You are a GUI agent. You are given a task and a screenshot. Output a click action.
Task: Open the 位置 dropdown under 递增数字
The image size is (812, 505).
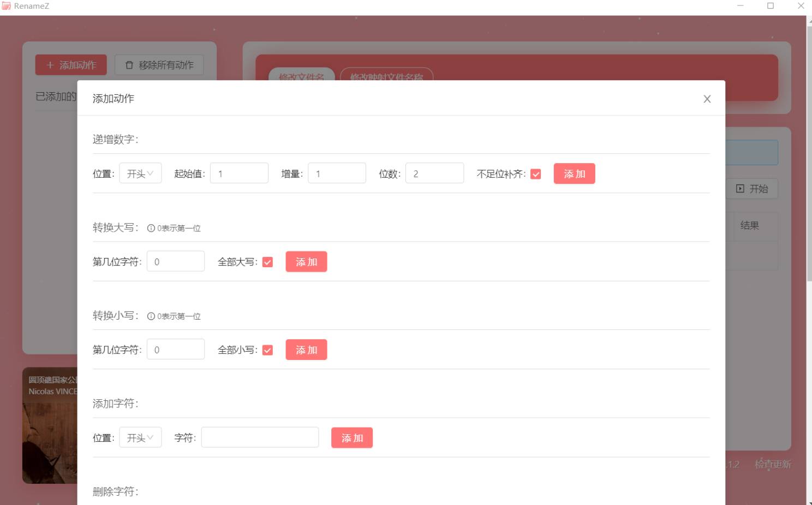[x=140, y=173]
